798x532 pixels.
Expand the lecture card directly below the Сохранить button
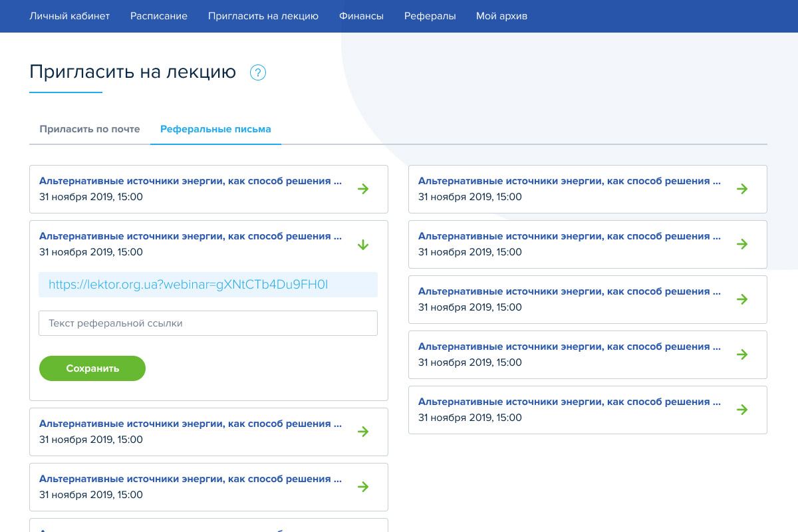coord(363,432)
